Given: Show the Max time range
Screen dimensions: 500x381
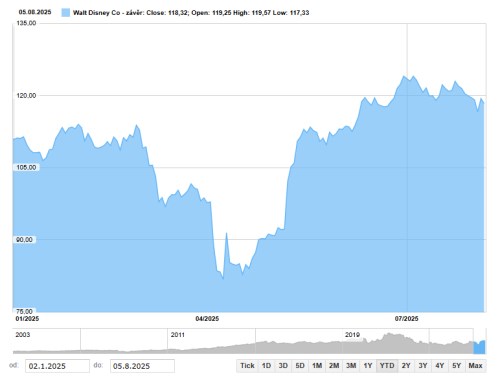Looking at the screenshot, I should [476, 366].
